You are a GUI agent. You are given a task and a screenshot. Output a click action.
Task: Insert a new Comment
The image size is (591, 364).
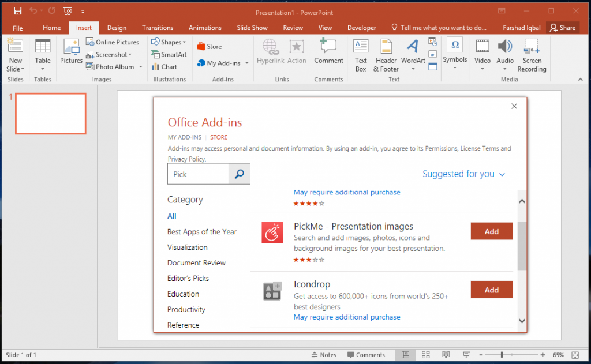coord(328,51)
